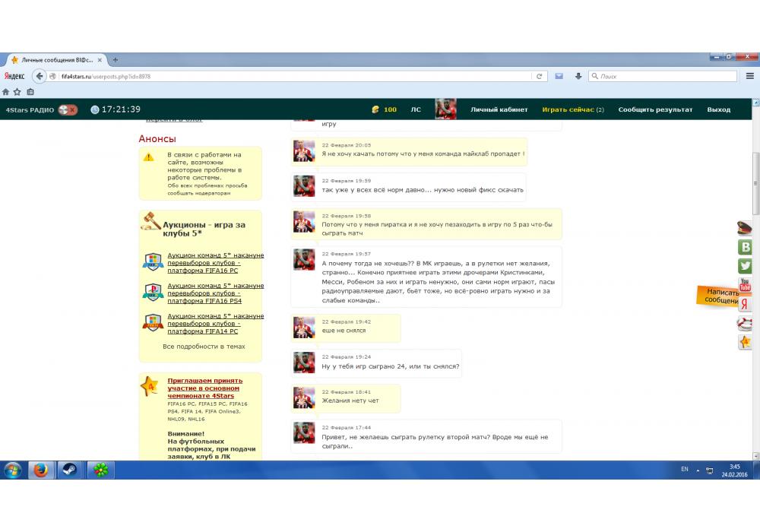Open Сообщить результат
The image size is (760, 532).
point(655,109)
